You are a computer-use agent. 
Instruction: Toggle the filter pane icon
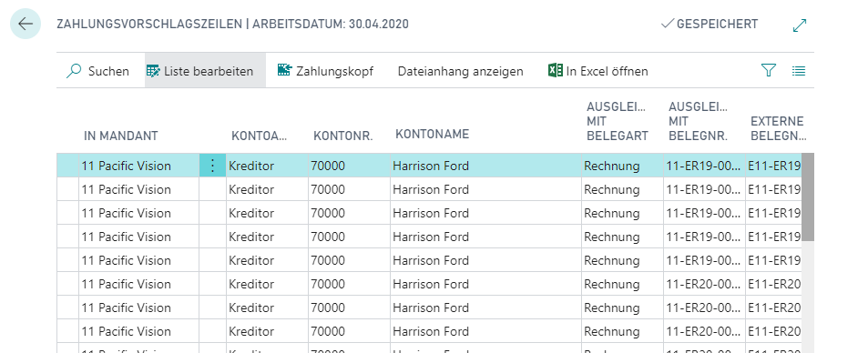769,70
